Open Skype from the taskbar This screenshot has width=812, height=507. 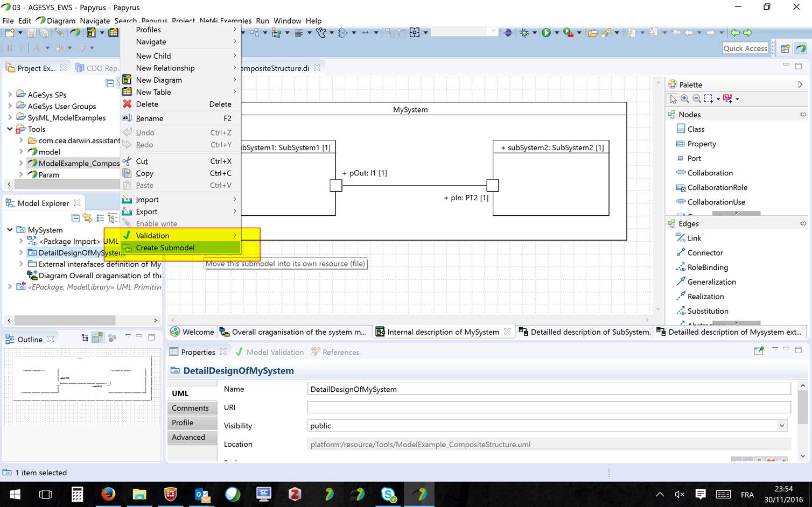(388, 494)
